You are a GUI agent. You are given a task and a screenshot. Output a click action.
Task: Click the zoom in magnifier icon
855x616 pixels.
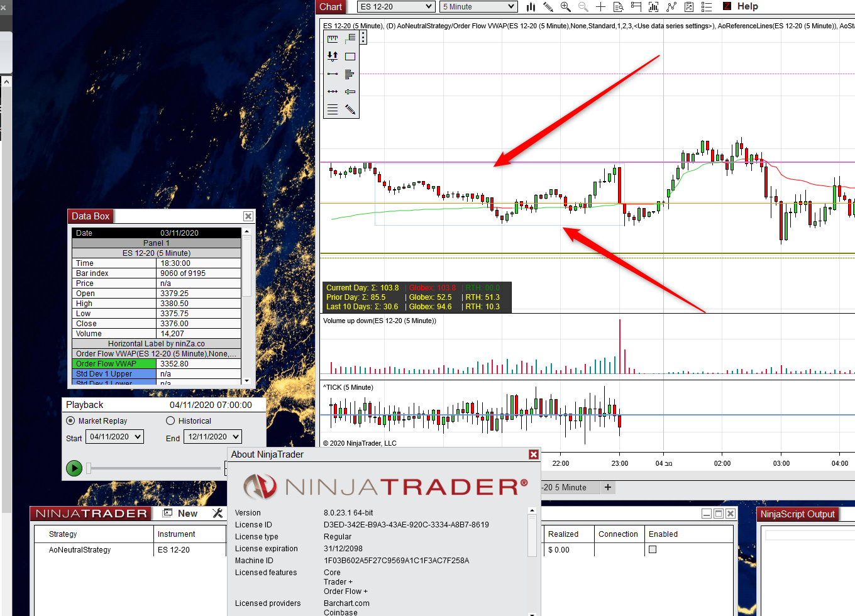566,6
